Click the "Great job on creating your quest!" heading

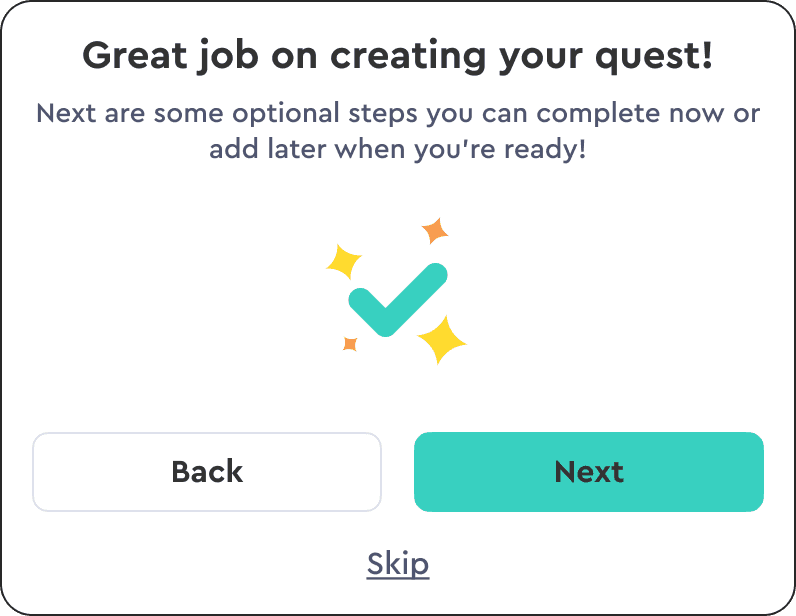pos(398,56)
